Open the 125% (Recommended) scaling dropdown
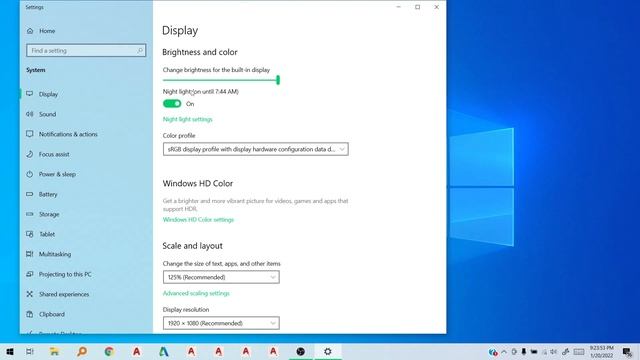Image resolution: width=640 pixels, height=360 pixels. (221, 277)
